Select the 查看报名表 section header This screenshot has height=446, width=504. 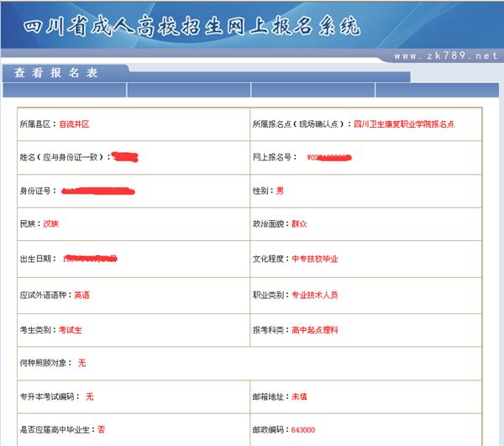[56, 73]
